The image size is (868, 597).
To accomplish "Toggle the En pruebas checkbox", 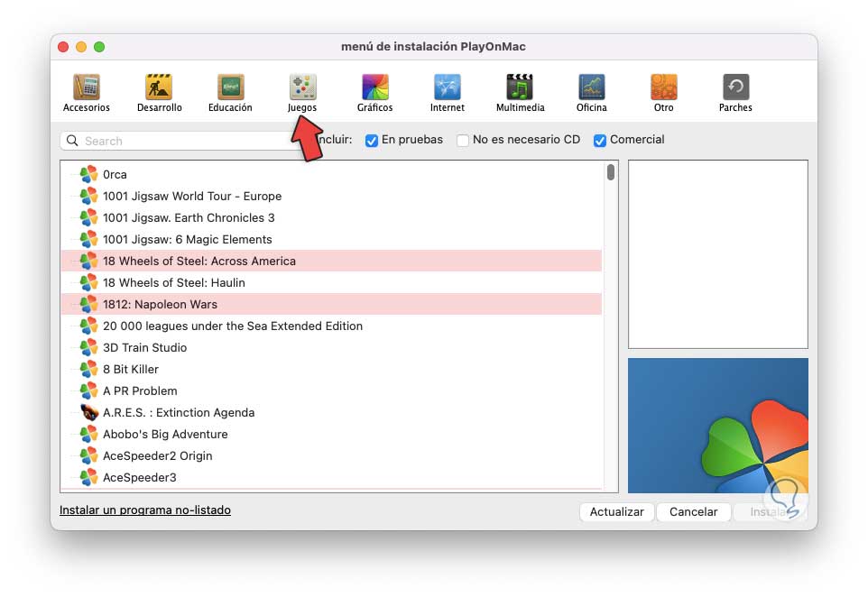I will 372,141.
